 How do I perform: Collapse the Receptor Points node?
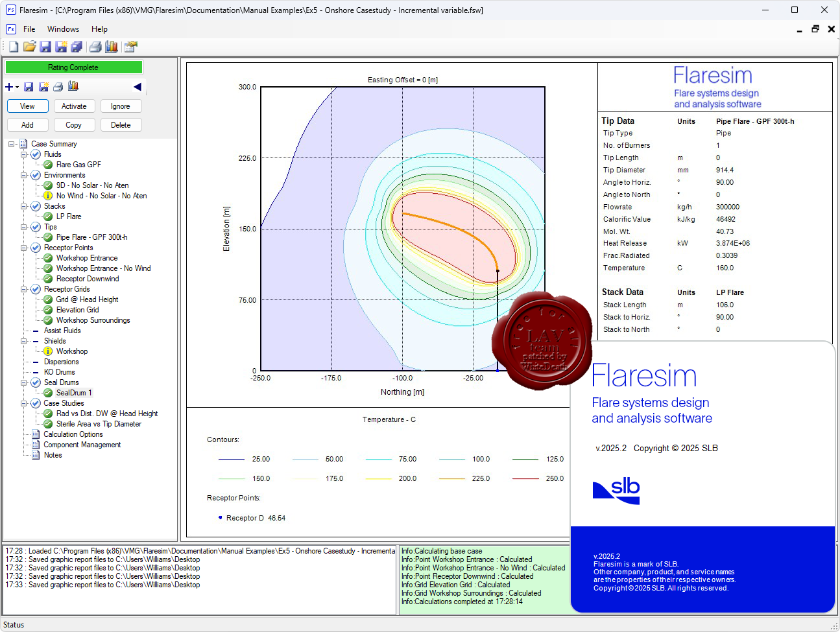click(23, 248)
